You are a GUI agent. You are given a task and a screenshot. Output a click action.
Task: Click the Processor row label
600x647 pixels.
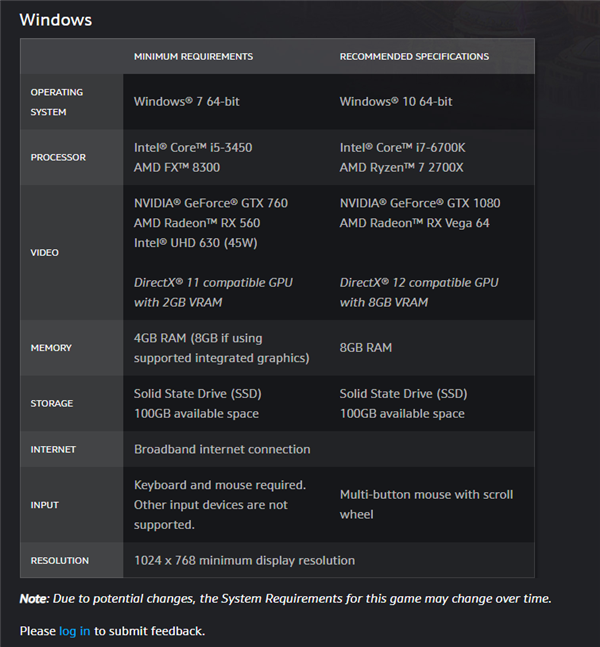[x=58, y=157]
